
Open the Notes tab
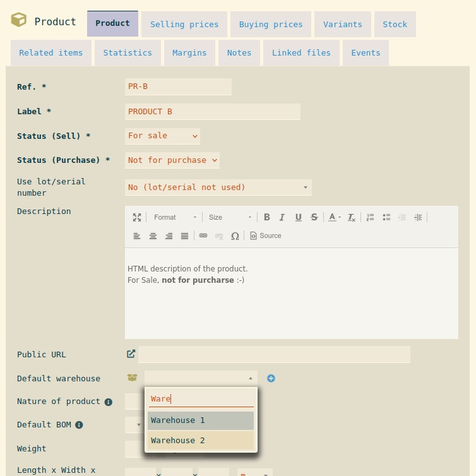(239, 53)
